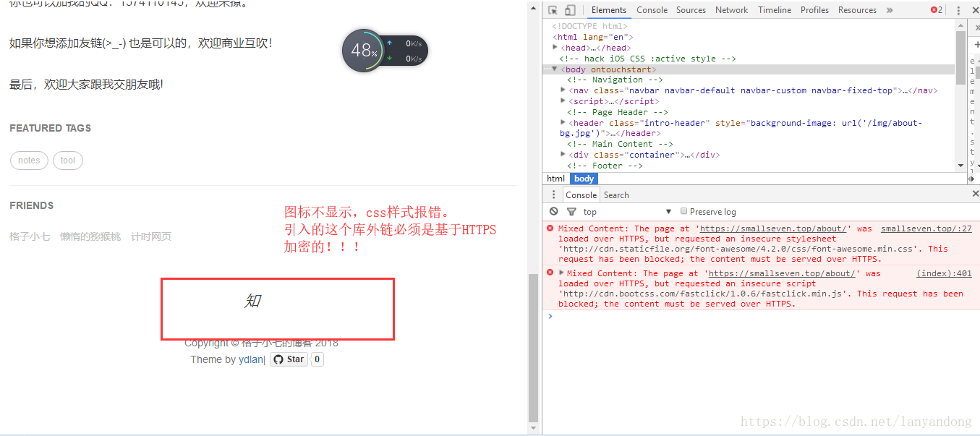
Task: Click the red error count badge
Action: pyautogui.click(x=937, y=10)
